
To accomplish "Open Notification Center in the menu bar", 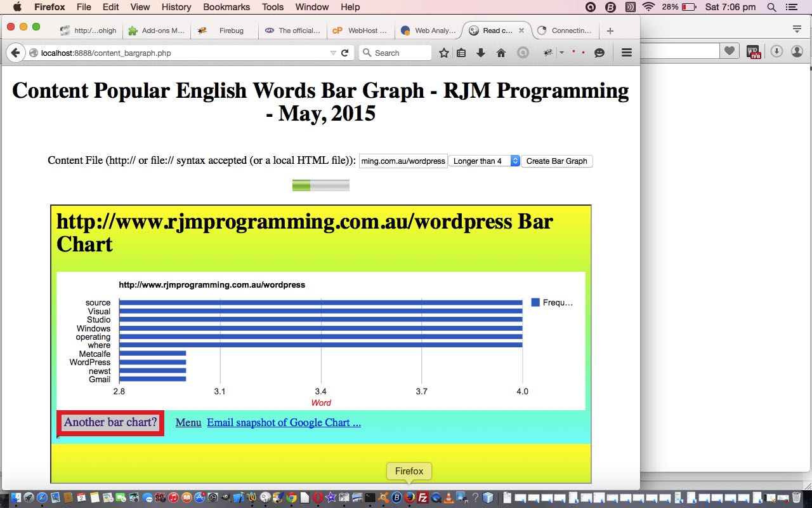I will [791, 7].
